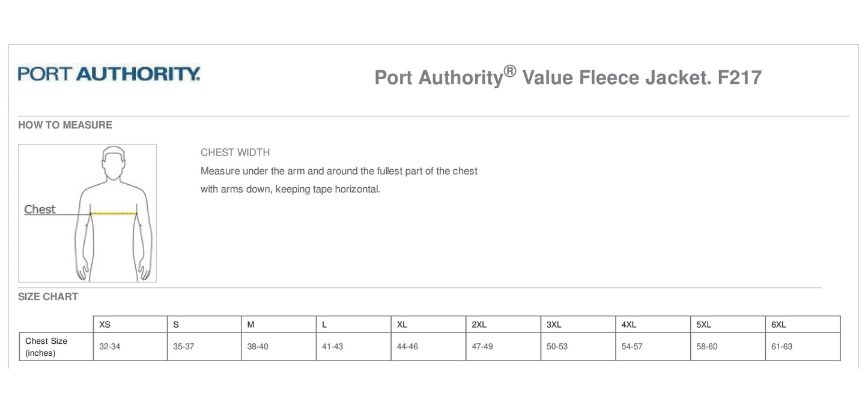
Task: Select the 6XL column header
Action: (778, 325)
